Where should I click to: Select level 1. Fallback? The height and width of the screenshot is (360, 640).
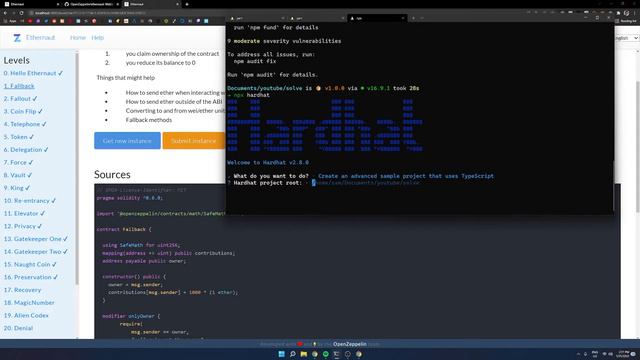click(19, 86)
